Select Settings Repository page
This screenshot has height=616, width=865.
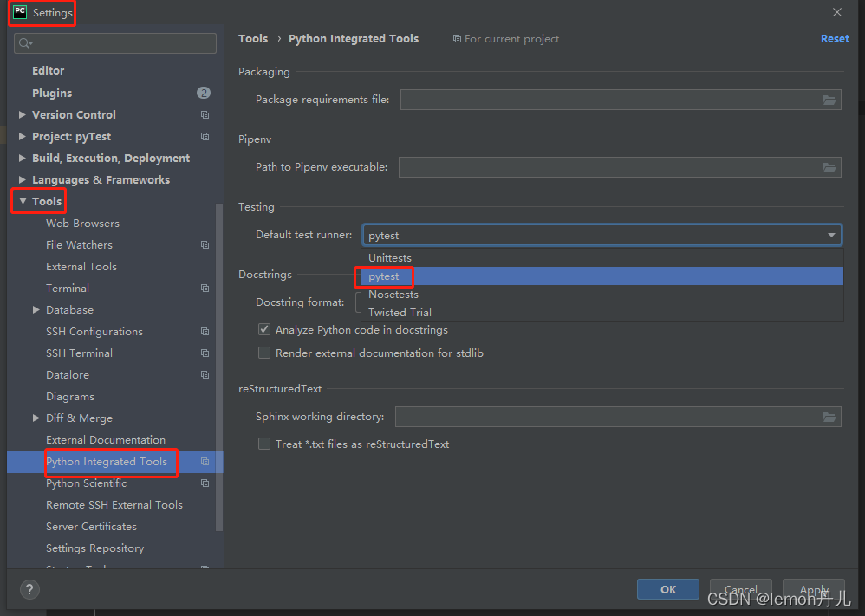coord(94,548)
